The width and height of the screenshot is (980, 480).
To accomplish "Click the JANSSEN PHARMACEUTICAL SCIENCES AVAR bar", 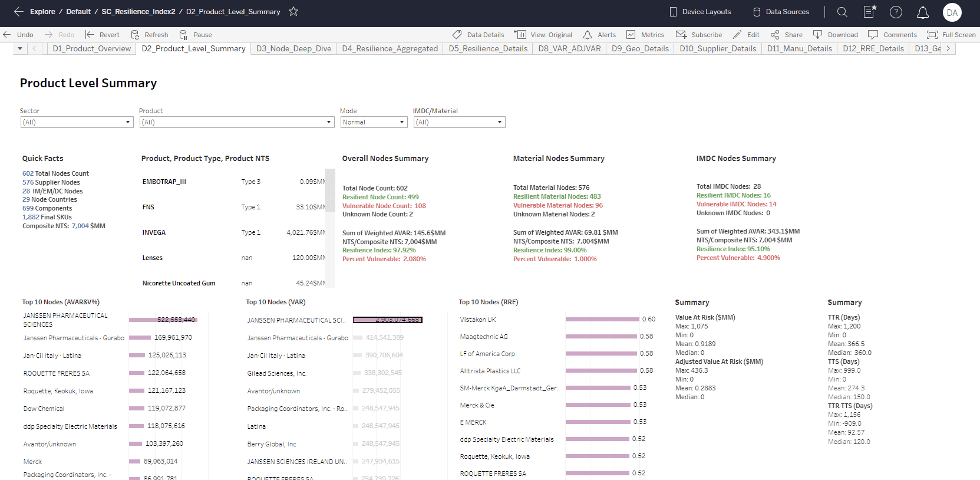I will click(163, 320).
